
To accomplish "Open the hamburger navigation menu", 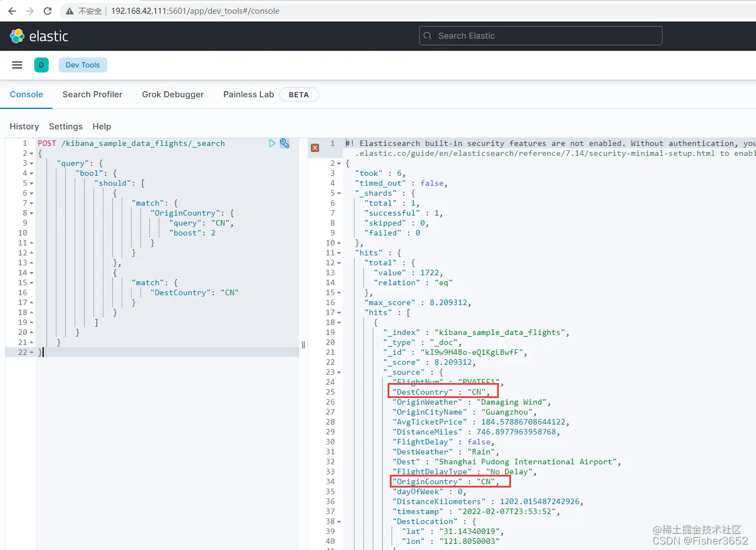I will [17, 65].
